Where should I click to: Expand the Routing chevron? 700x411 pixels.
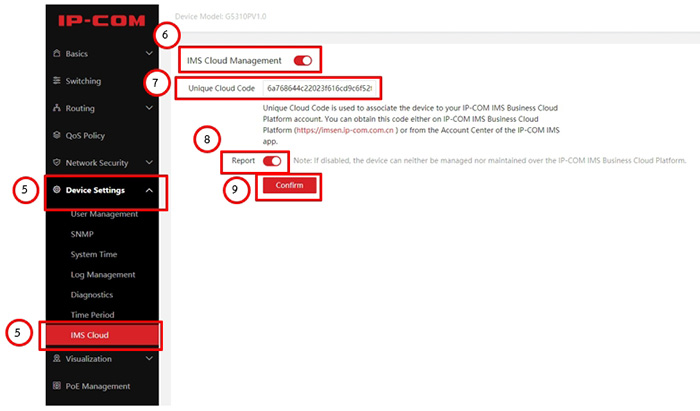pos(149,108)
